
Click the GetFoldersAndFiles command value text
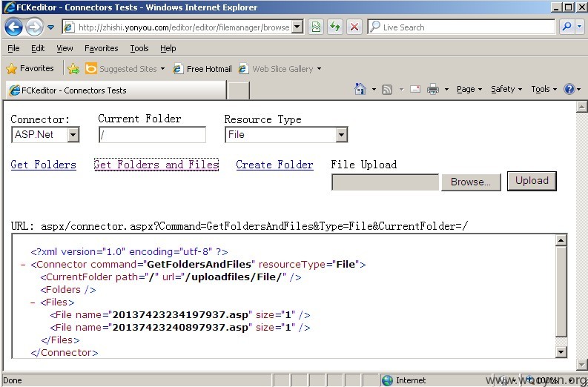pos(199,265)
